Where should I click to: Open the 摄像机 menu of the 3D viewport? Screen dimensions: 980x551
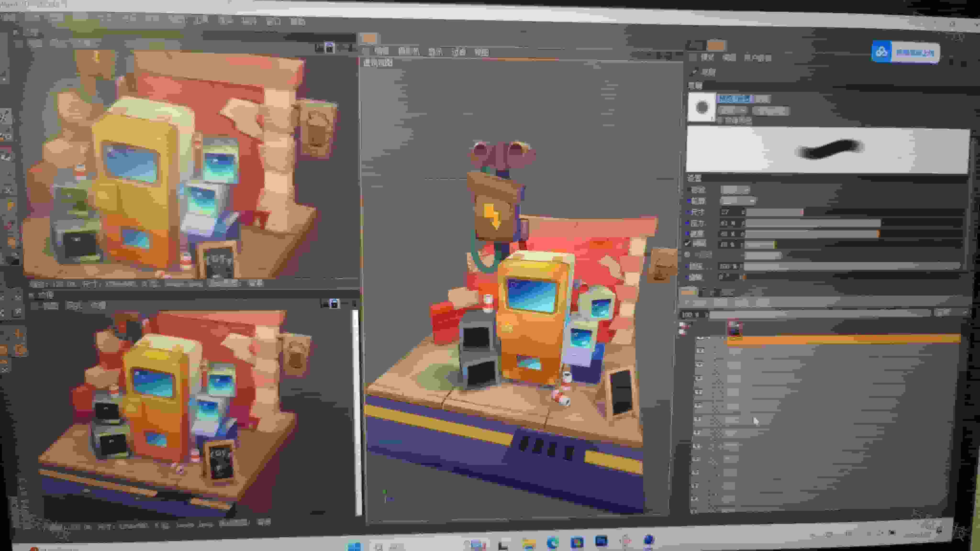(x=409, y=51)
